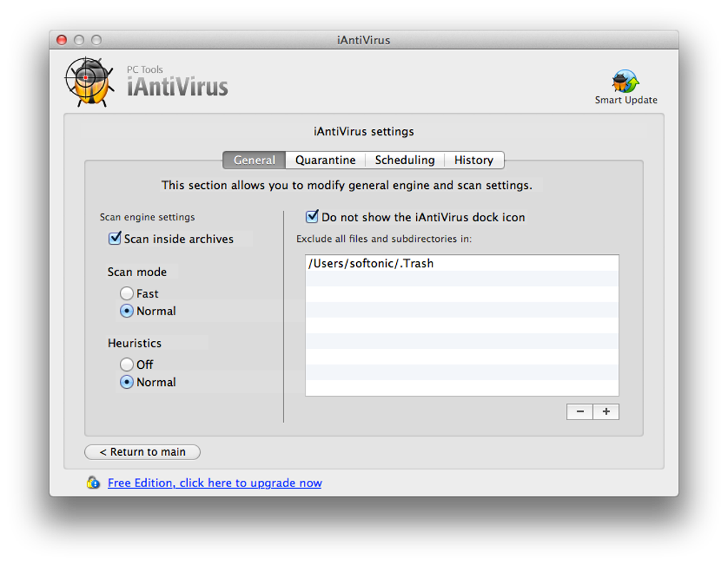Viewport: 728px width, 565px height.
Task: Close the iAntiVirus window
Action: tap(62, 40)
